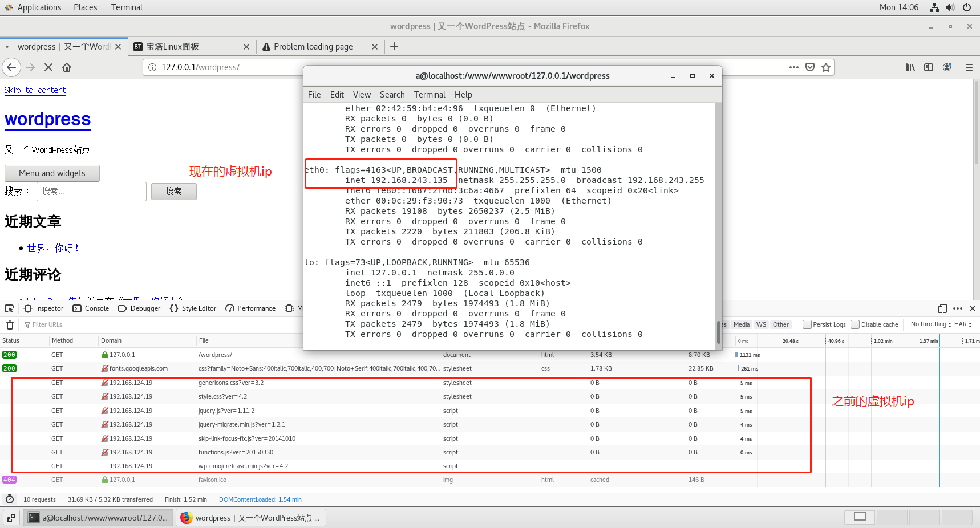Image resolution: width=980 pixels, height=528 pixels.
Task: Close the 宝塔Linux面板 tab
Action: coord(246,47)
